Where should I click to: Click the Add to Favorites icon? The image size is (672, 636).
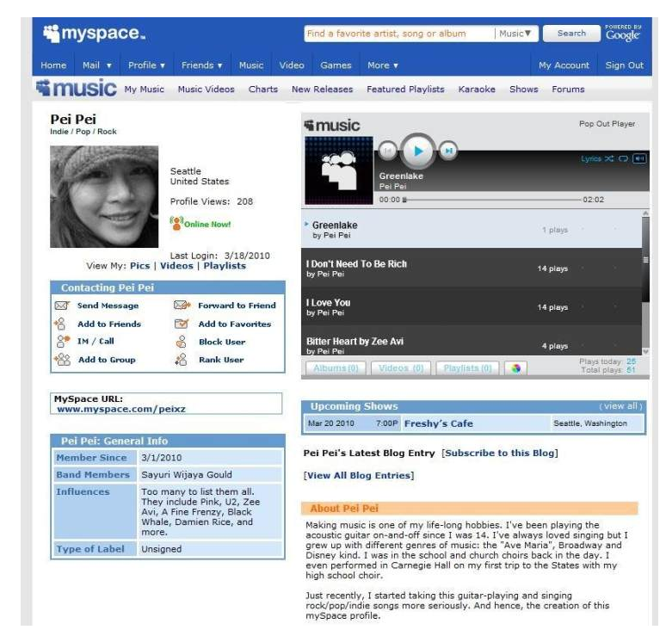click(x=182, y=324)
